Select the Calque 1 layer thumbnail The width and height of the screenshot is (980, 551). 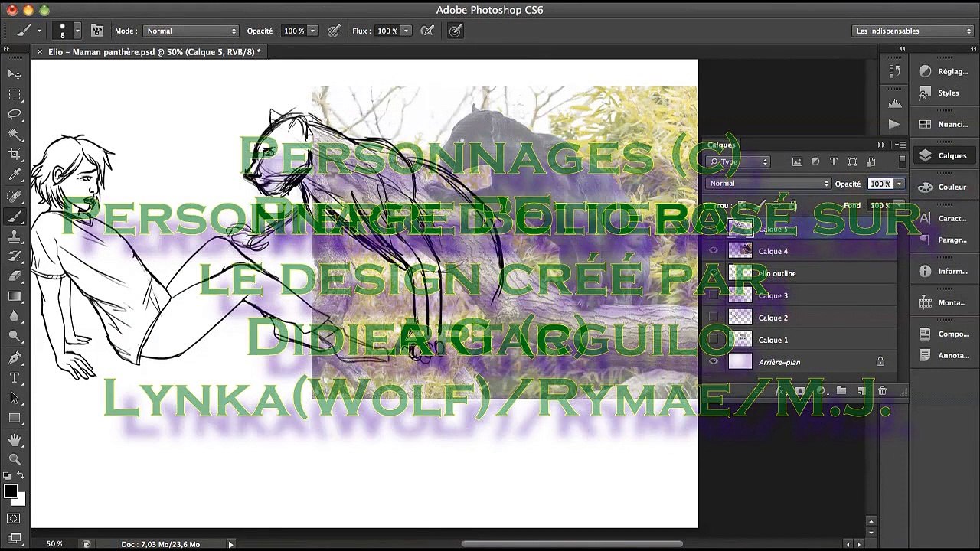pyautogui.click(x=740, y=340)
